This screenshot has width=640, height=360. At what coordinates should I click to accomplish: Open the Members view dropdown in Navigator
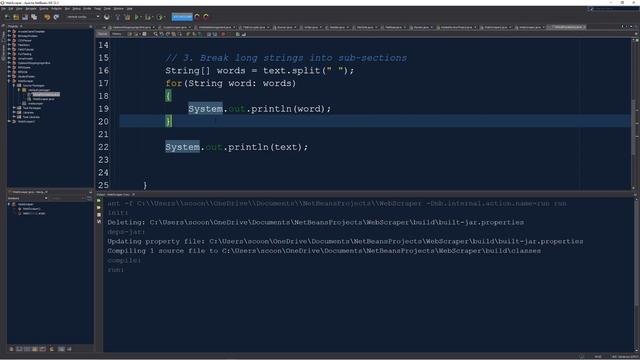point(27,198)
